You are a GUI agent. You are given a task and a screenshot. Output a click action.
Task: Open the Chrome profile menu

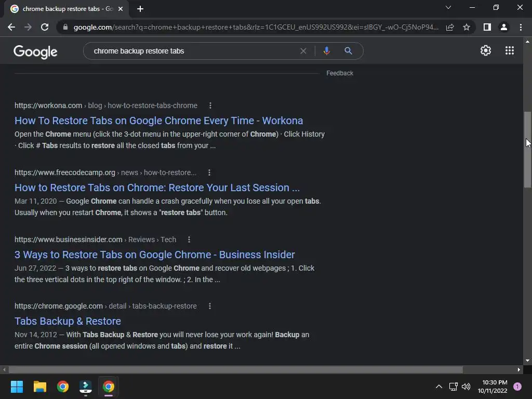(x=504, y=27)
